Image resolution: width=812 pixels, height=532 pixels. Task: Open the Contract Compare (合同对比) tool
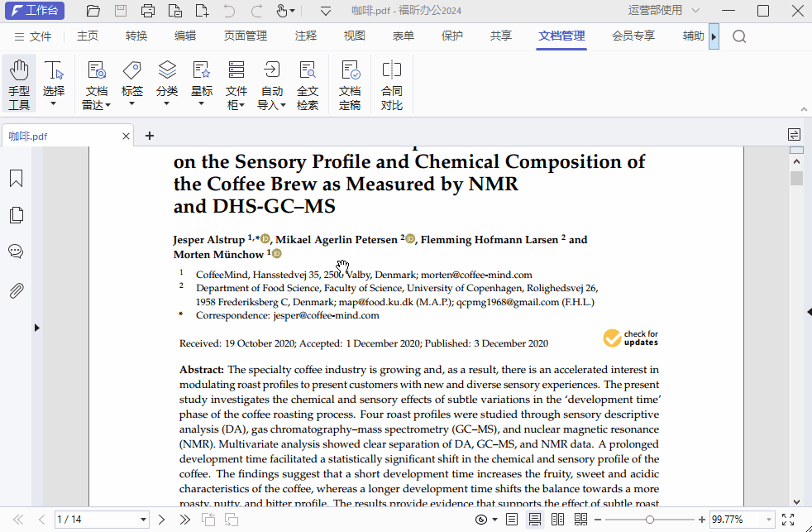(391, 84)
